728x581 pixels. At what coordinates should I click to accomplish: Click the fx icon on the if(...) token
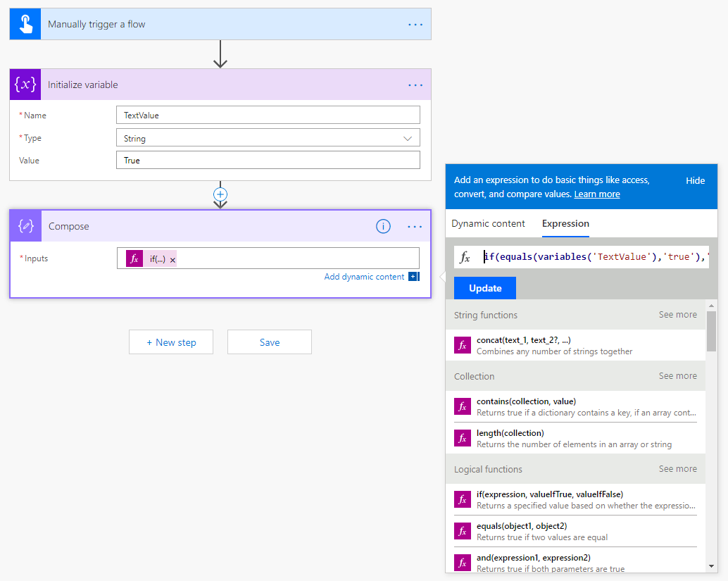(x=134, y=258)
